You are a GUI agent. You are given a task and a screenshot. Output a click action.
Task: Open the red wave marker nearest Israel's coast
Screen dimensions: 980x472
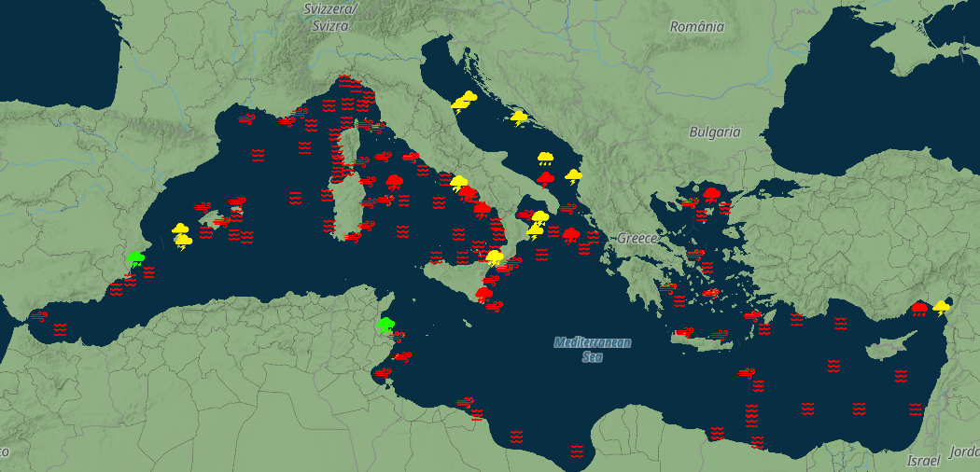click(x=916, y=409)
